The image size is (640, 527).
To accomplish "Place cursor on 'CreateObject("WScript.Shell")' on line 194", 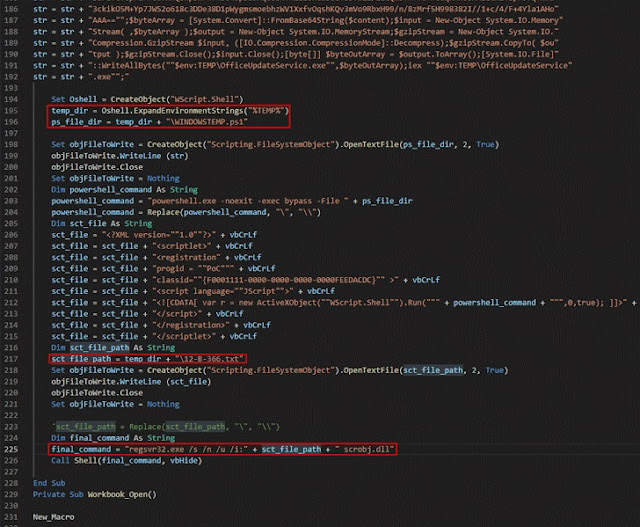I will tap(176, 99).
